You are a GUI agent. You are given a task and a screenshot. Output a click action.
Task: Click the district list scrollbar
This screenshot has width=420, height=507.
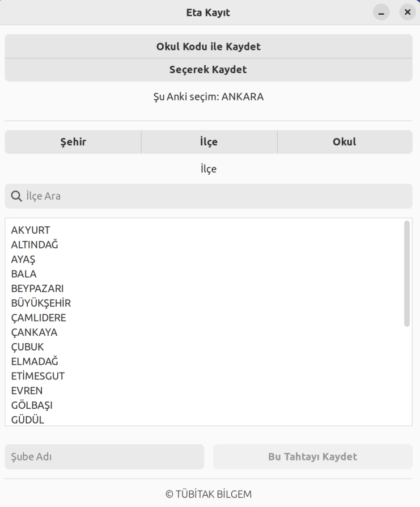[x=406, y=273]
